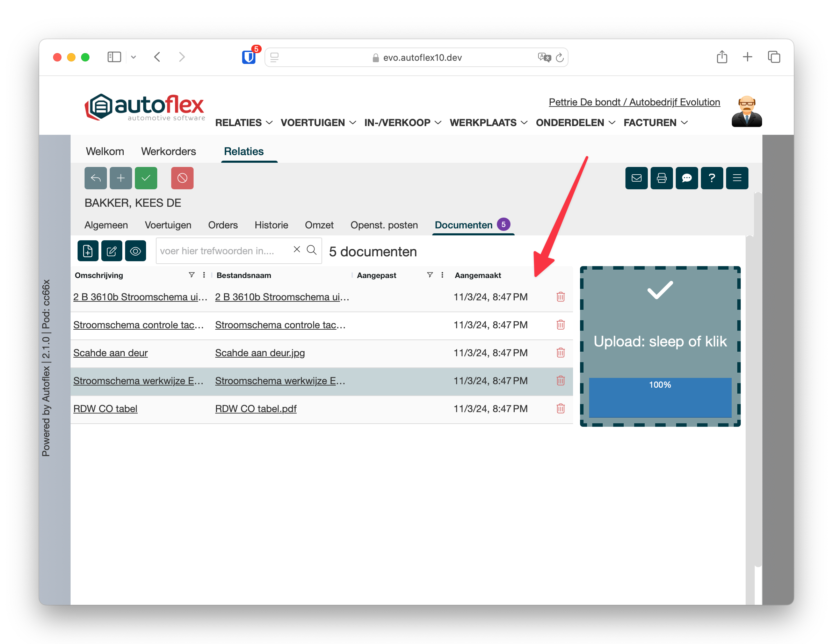Switch to the Historie tab

pos(271,225)
